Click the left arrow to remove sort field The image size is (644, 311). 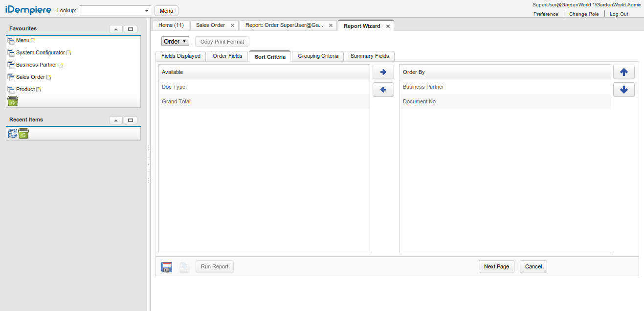[x=383, y=90]
